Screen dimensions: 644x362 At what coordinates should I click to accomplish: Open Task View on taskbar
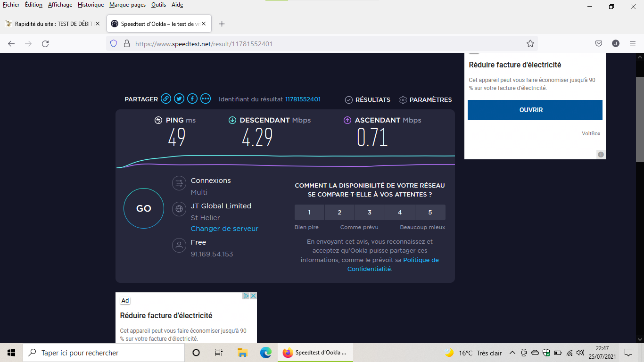pyautogui.click(x=219, y=353)
